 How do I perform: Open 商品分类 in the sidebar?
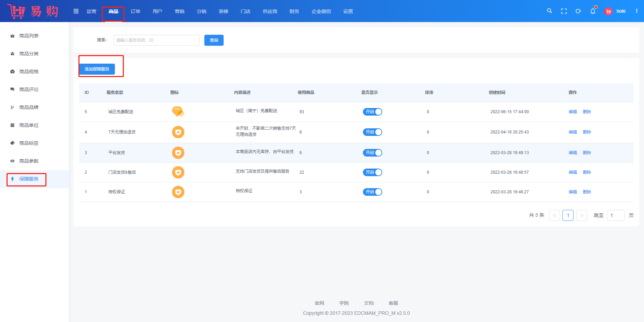(x=29, y=54)
